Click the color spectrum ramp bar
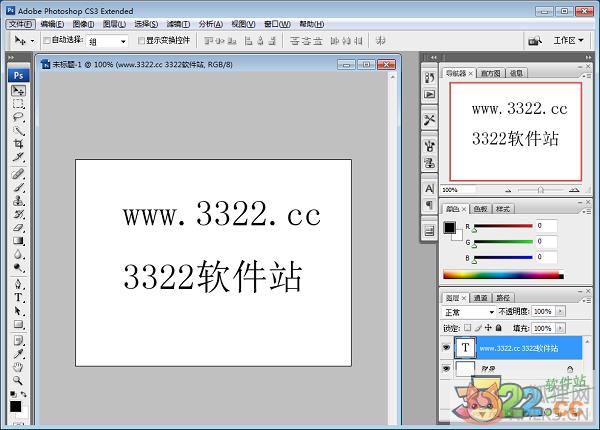600x430 pixels. click(503, 274)
